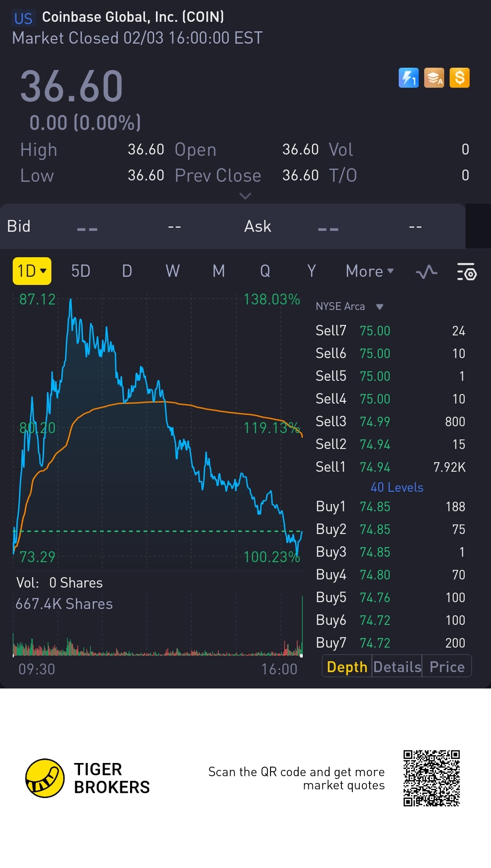Tap the Sell1 74.94 order row
Screen dimensions: 491x868
click(x=391, y=467)
